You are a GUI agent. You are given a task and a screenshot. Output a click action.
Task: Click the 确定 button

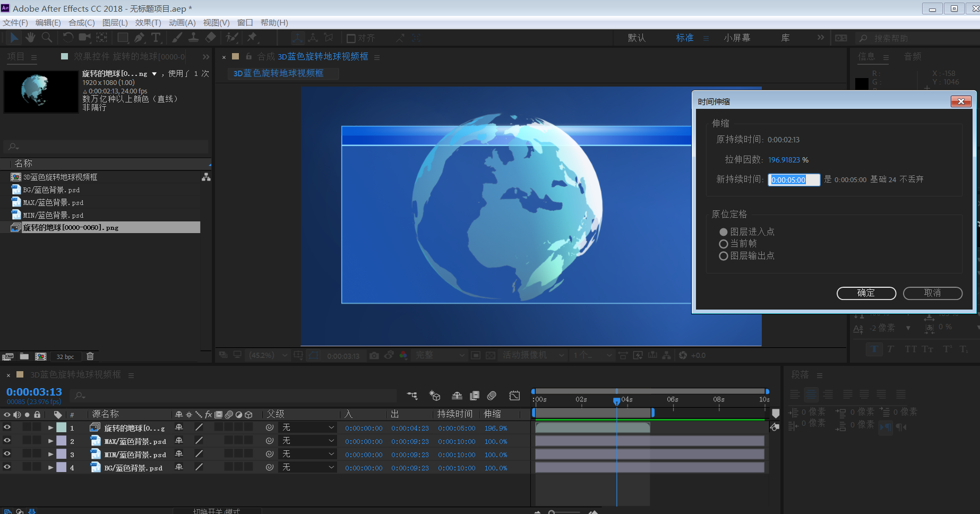click(x=866, y=293)
